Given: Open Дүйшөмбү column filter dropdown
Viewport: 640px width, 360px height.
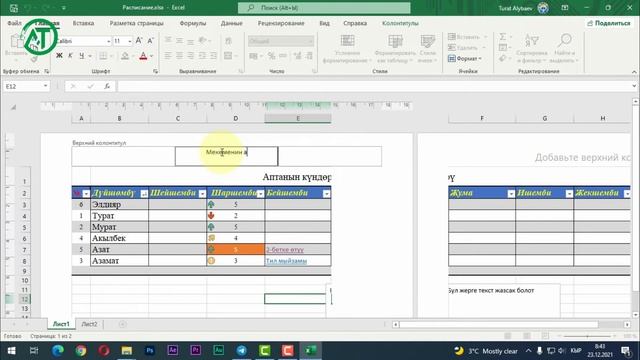Looking at the screenshot, I should (x=144, y=194).
